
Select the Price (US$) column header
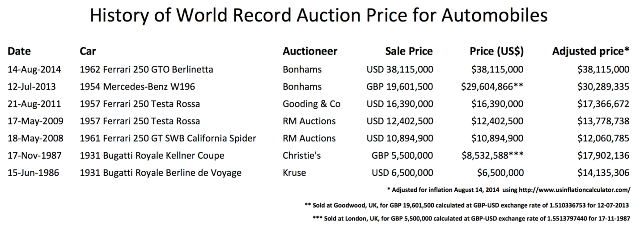click(x=496, y=51)
